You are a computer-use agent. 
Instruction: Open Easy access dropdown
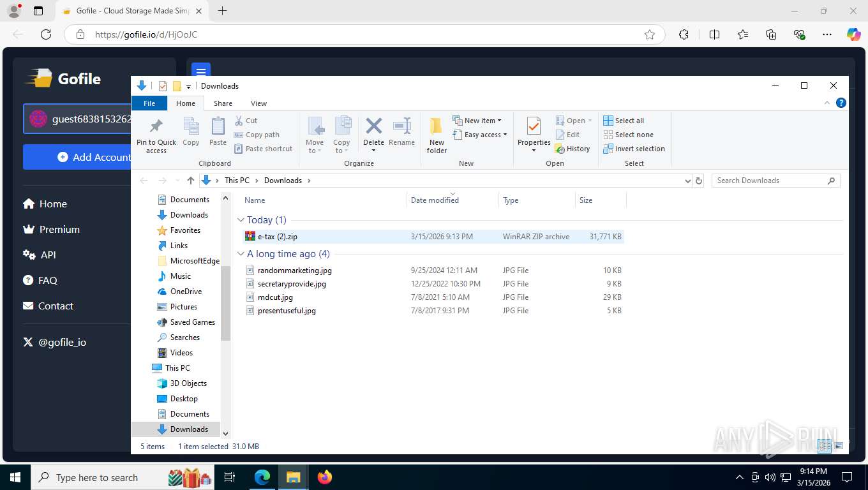(480, 135)
